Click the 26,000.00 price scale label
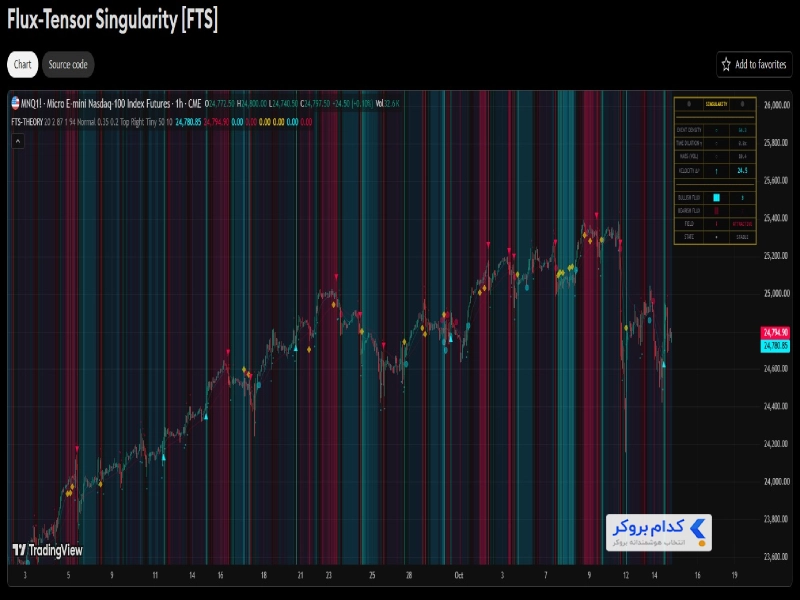Screen dimensions: 800x600 pyautogui.click(x=777, y=105)
